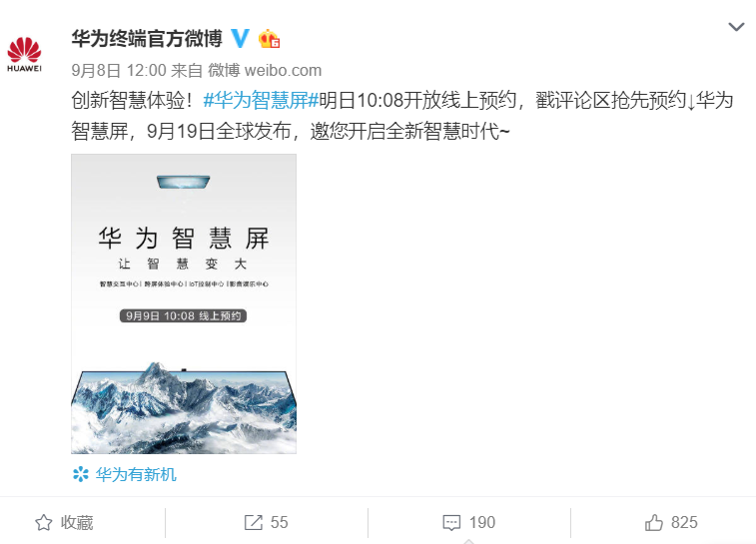
Task: Click the comment bubble icon
Action: coord(451,523)
